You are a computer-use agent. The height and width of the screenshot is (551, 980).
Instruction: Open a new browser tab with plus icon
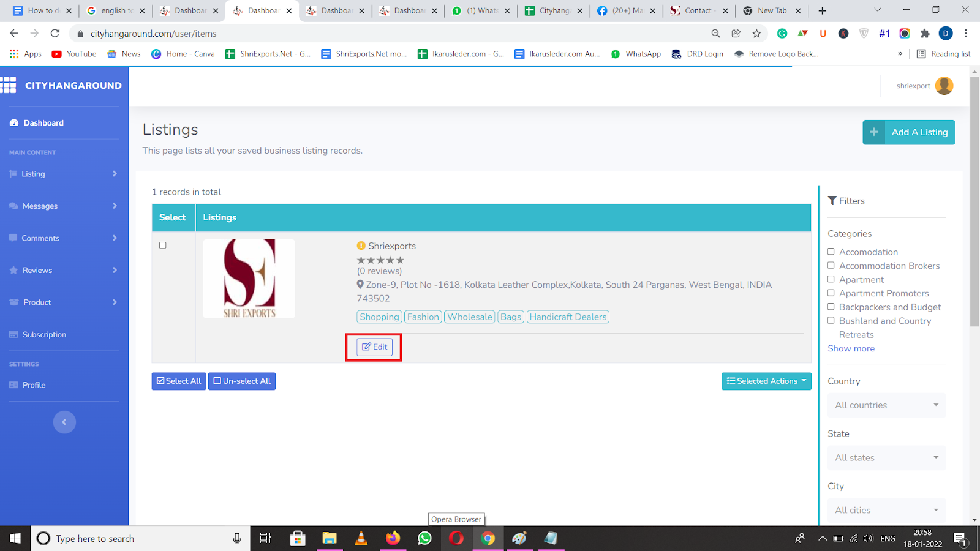pos(822,10)
